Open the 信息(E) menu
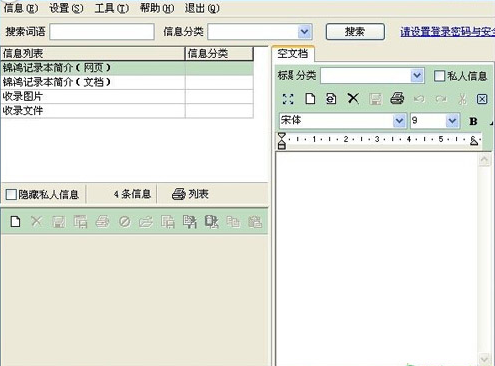The height and width of the screenshot is (366, 495). [x=21, y=8]
